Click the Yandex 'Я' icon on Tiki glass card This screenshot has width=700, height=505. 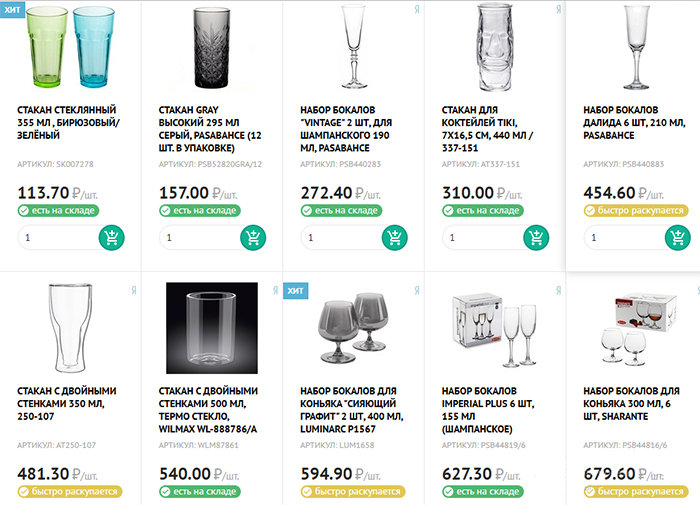[x=555, y=8]
